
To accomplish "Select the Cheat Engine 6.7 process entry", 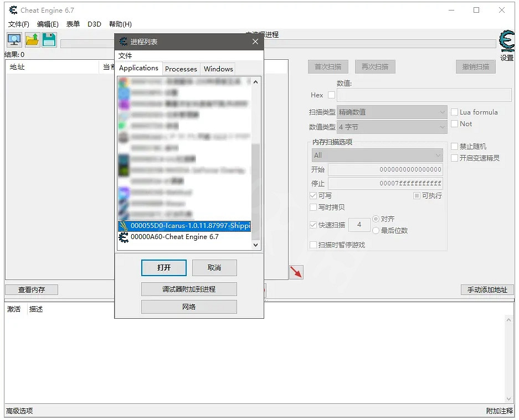I will coord(174,237).
